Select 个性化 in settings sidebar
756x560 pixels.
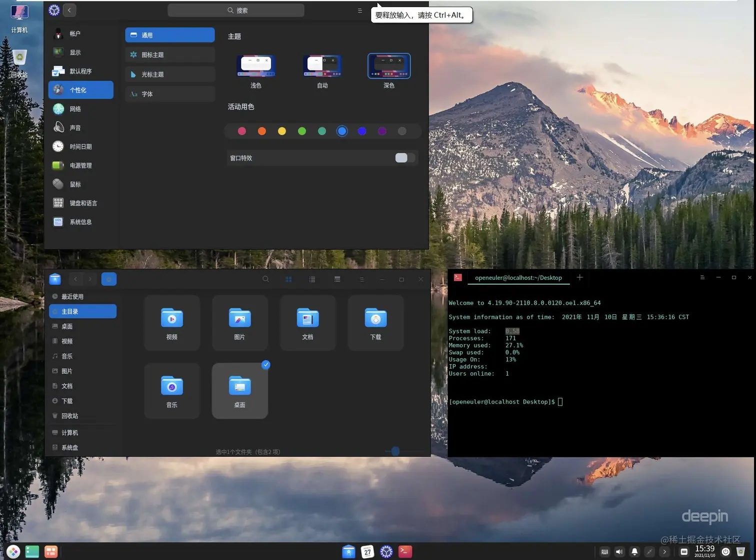coord(81,90)
